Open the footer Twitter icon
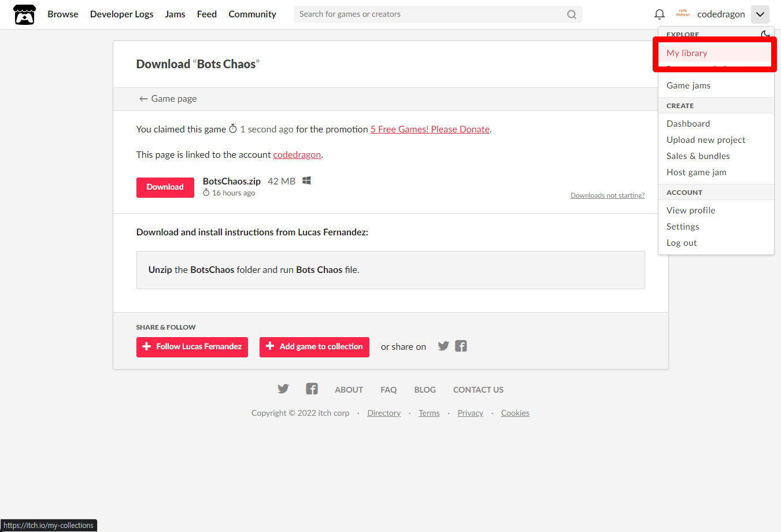Image resolution: width=781 pixels, height=532 pixels. pyautogui.click(x=283, y=389)
